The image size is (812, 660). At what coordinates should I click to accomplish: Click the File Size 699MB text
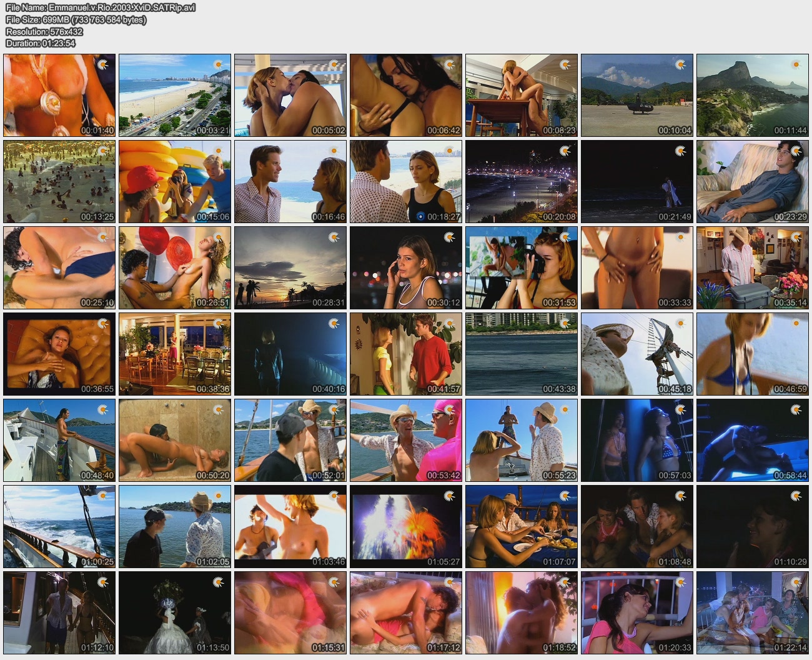76,19
